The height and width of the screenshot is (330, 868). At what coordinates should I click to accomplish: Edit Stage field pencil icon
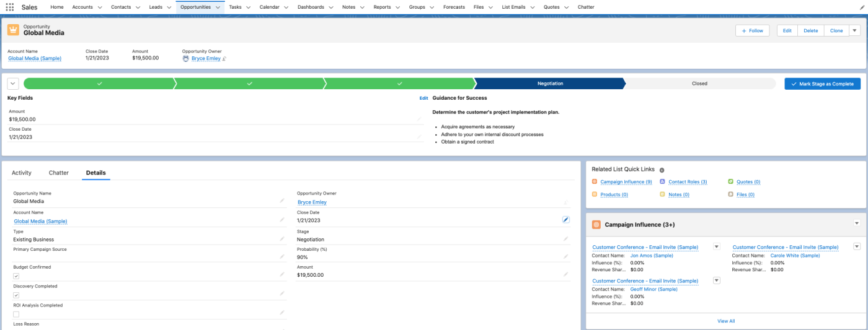(565, 238)
